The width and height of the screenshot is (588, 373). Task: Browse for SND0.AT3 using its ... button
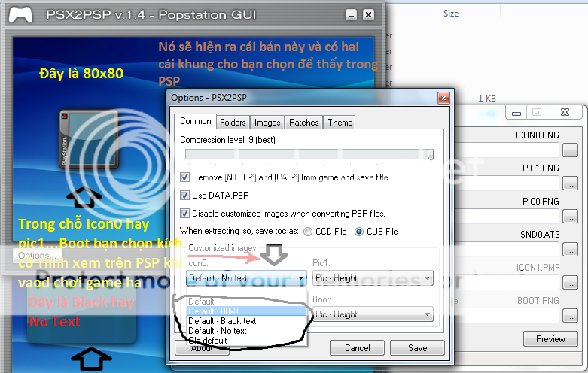pos(570,249)
